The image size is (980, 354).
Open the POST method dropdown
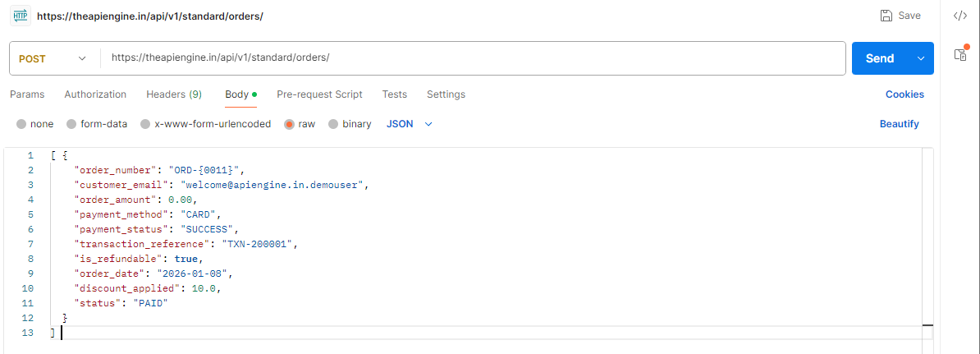click(x=53, y=58)
